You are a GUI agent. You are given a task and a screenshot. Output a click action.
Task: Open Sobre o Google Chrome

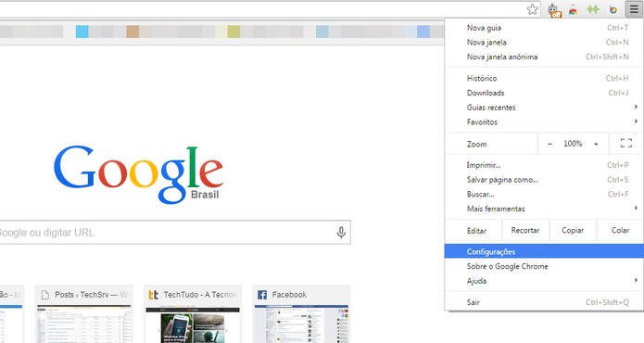544,266
